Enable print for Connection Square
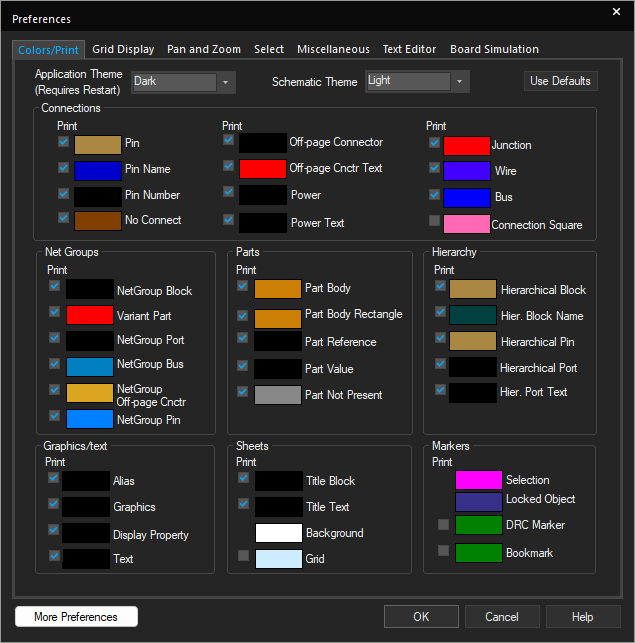Viewport: 635px width, 643px height. coord(434,221)
